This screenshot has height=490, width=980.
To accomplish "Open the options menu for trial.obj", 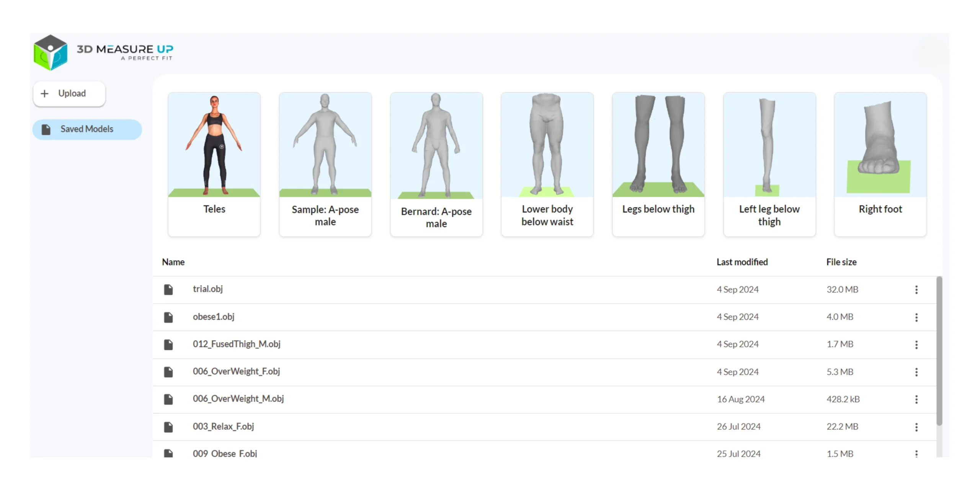I will tap(916, 289).
